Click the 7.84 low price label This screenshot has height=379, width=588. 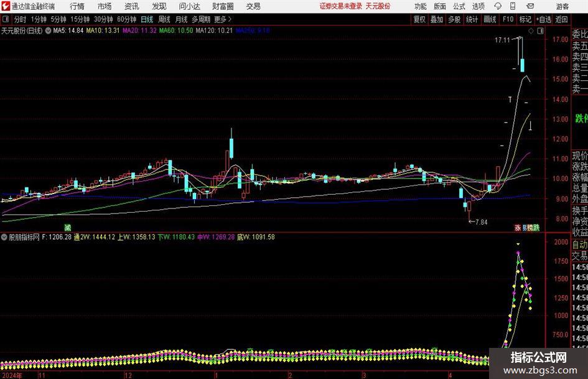click(x=482, y=222)
